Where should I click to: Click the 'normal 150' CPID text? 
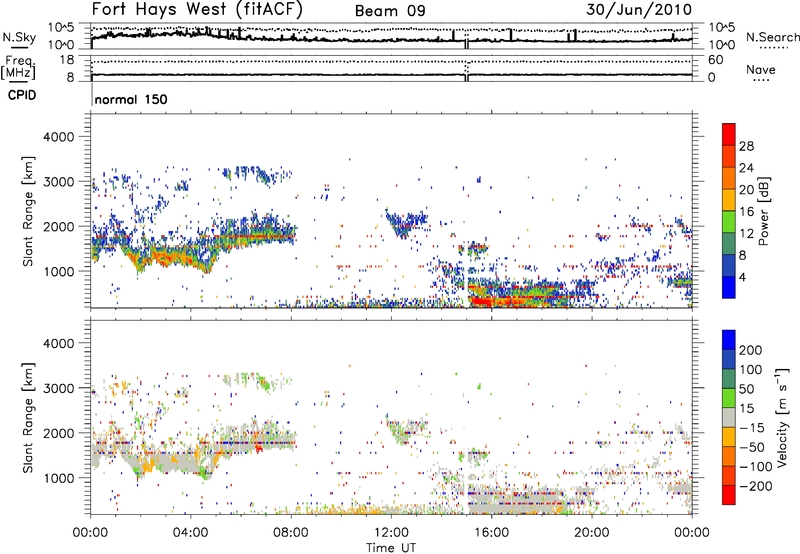pos(131,99)
